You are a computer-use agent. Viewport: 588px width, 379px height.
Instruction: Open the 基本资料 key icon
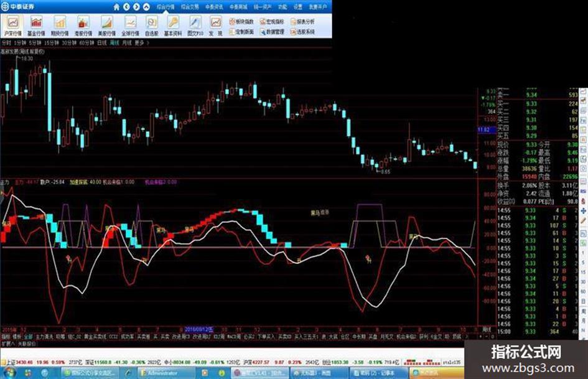173,26
